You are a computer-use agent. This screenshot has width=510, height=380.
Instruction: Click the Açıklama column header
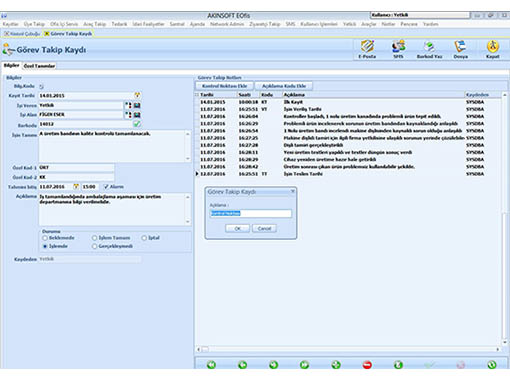(x=373, y=95)
